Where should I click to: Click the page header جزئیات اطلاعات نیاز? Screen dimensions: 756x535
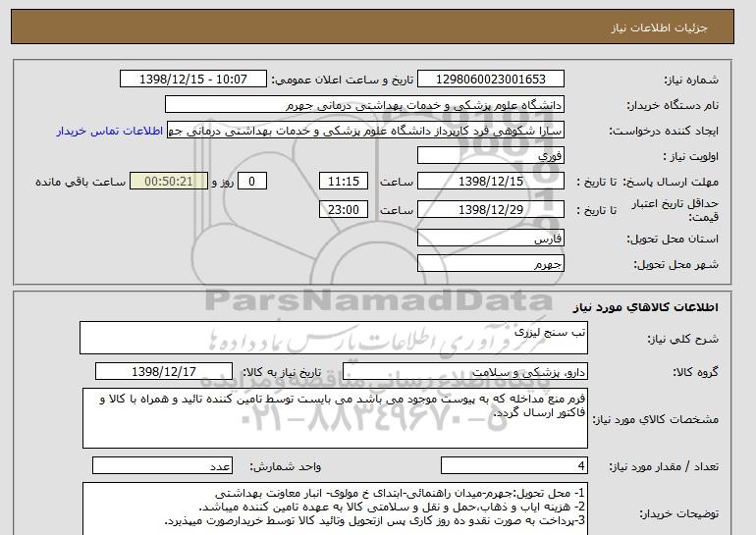(659, 27)
